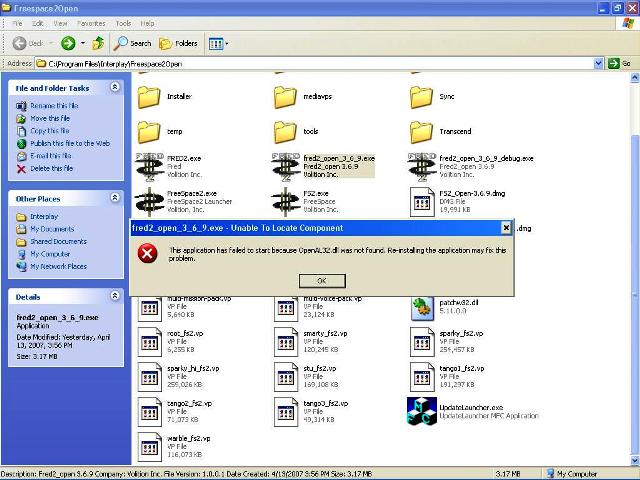The image size is (640, 480).
Task: Select the smarty_fs2.vp file icon
Action: [x=286, y=342]
